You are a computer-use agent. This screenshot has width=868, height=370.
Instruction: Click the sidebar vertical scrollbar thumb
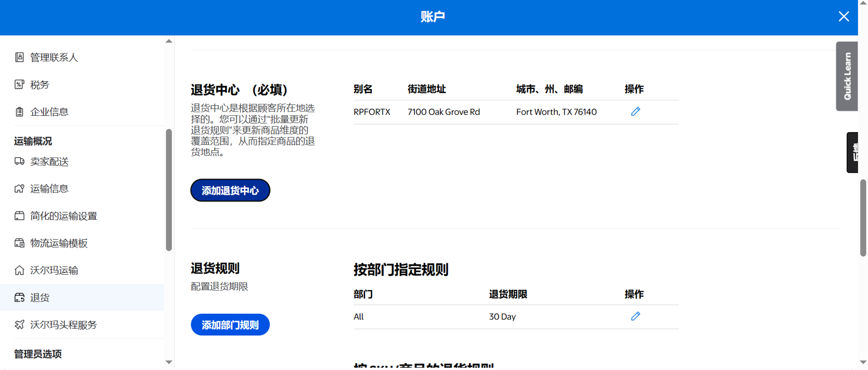169,190
